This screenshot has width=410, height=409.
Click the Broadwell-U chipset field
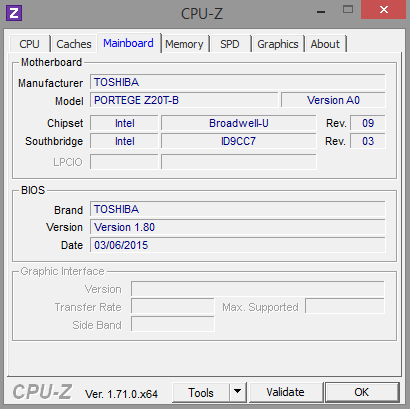(x=239, y=123)
